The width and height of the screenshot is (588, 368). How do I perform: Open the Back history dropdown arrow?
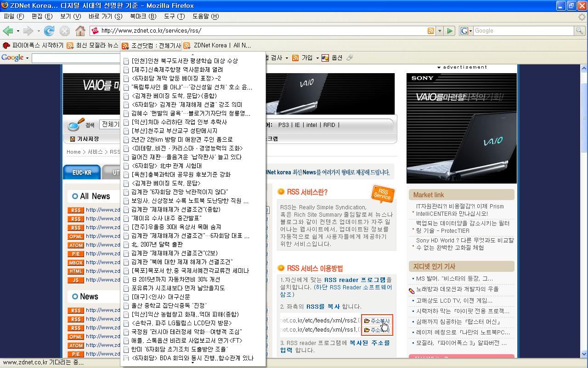point(18,31)
